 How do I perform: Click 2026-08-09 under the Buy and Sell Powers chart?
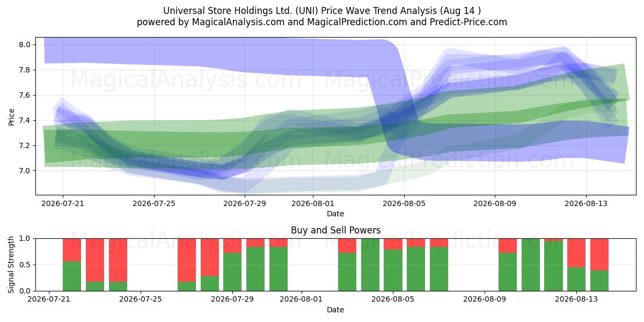(485, 299)
